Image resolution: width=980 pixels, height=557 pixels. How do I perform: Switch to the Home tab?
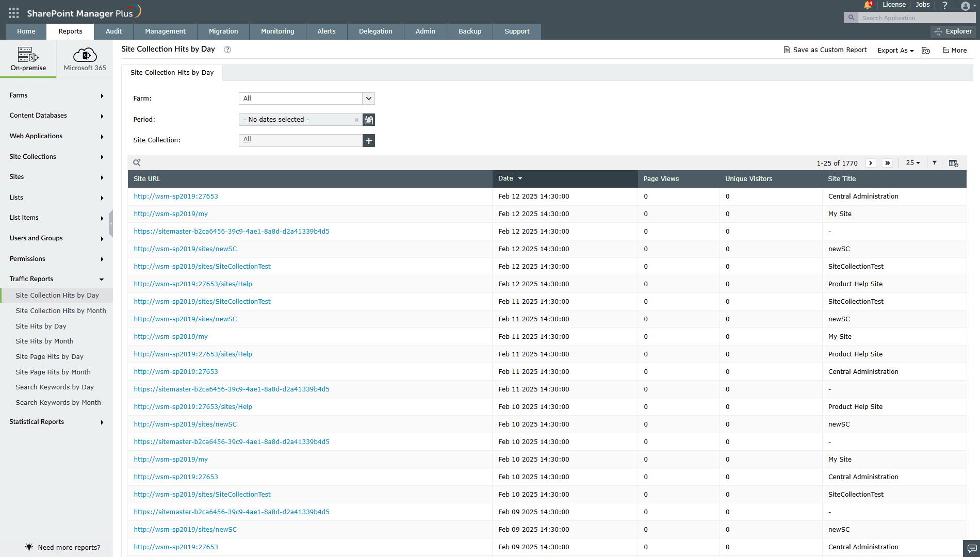pos(26,31)
